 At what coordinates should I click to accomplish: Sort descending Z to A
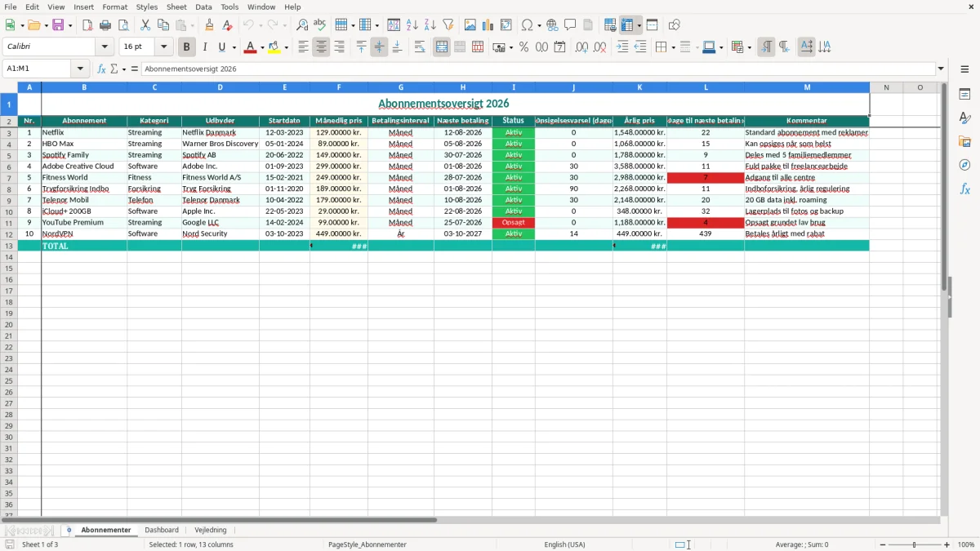[430, 25]
